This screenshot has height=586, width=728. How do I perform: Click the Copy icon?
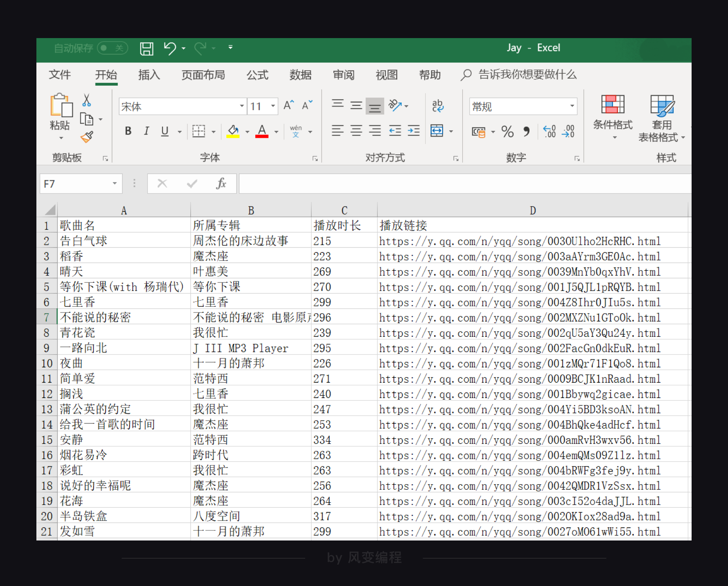pyautogui.click(x=86, y=119)
